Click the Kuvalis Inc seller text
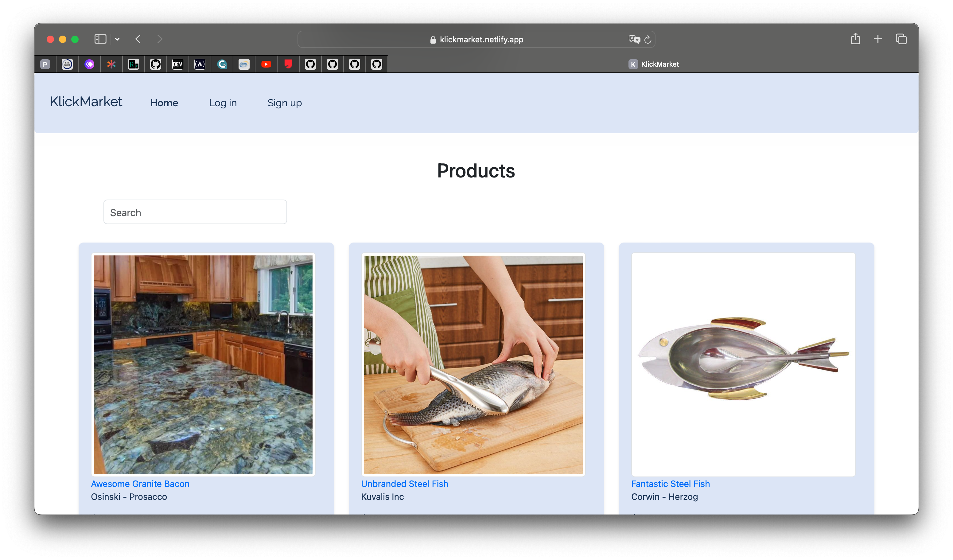Image resolution: width=953 pixels, height=560 pixels. coord(382,496)
